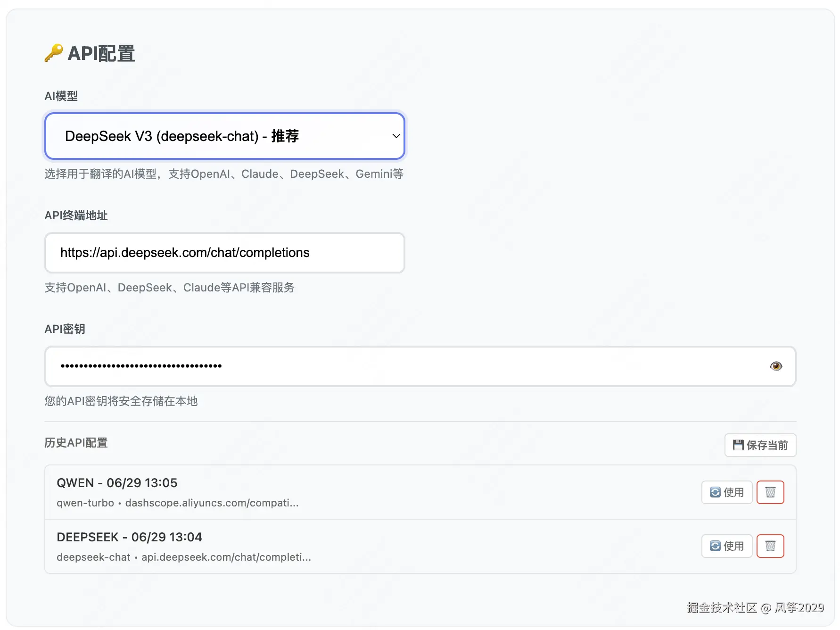Click the API密钥 field label
The image size is (840, 630).
(x=65, y=329)
